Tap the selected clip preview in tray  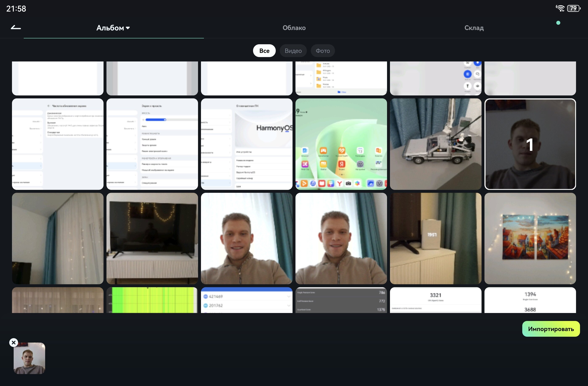click(x=29, y=358)
